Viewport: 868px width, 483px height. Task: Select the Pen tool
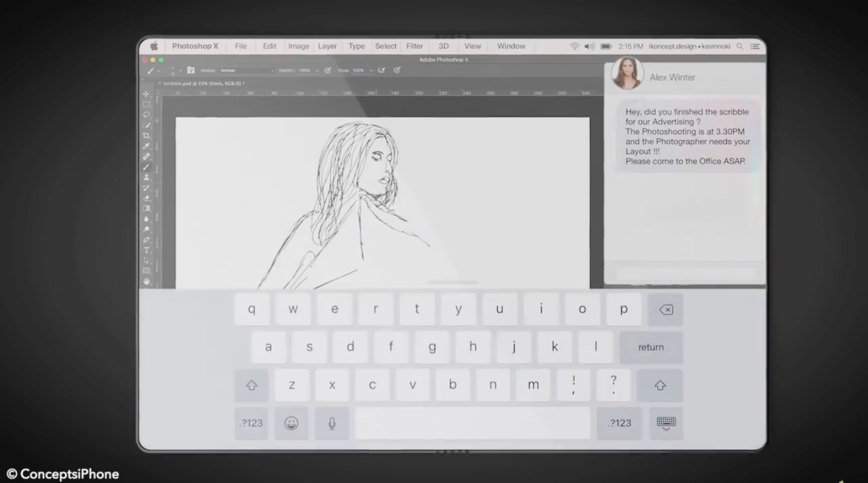point(146,240)
